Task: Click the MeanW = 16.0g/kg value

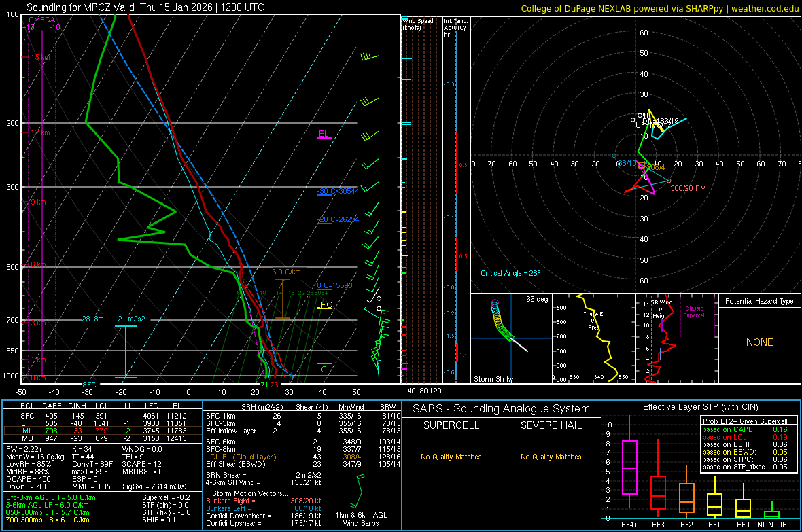Action: (x=35, y=457)
